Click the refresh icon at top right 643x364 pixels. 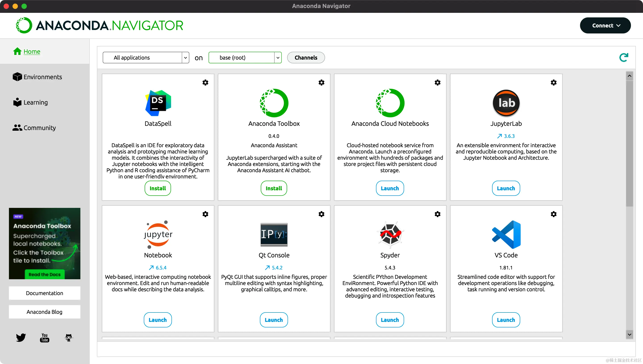pyautogui.click(x=624, y=58)
